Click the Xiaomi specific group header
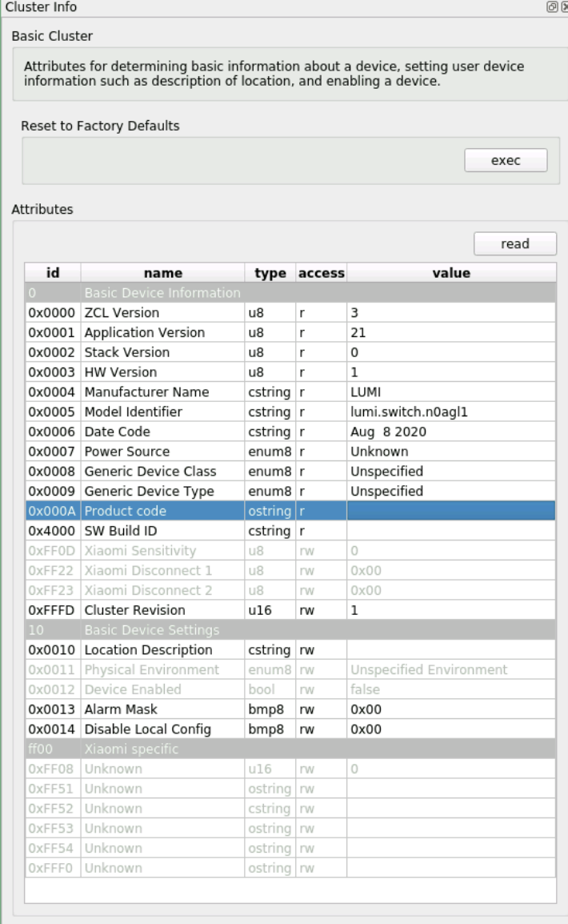The width and height of the screenshot is (568, 924). pos(290,749)
